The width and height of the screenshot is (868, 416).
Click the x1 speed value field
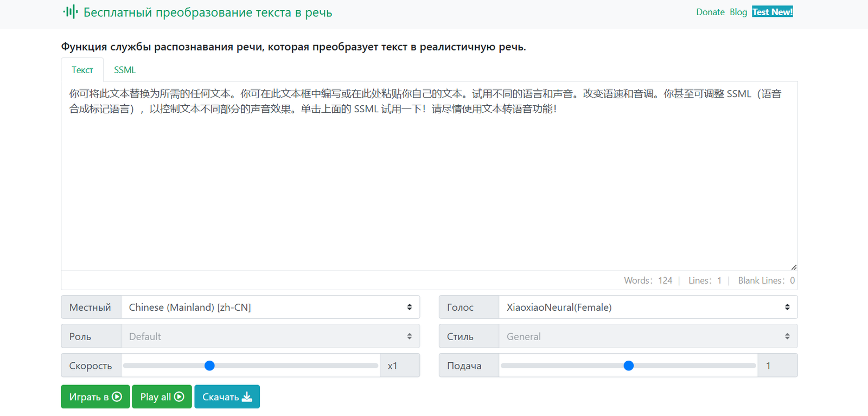coord(399,366)
